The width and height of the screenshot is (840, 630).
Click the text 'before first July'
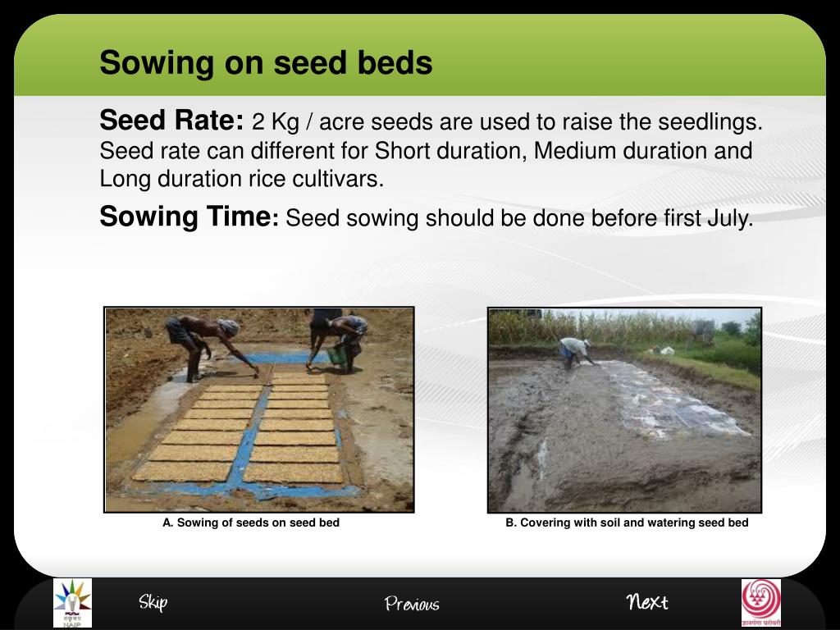[x=664, y=218]
